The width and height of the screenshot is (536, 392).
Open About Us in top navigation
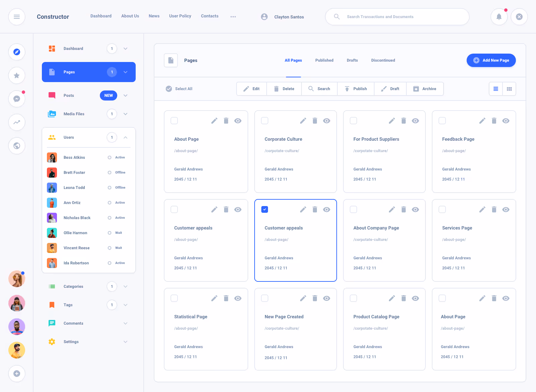[130, 16]
